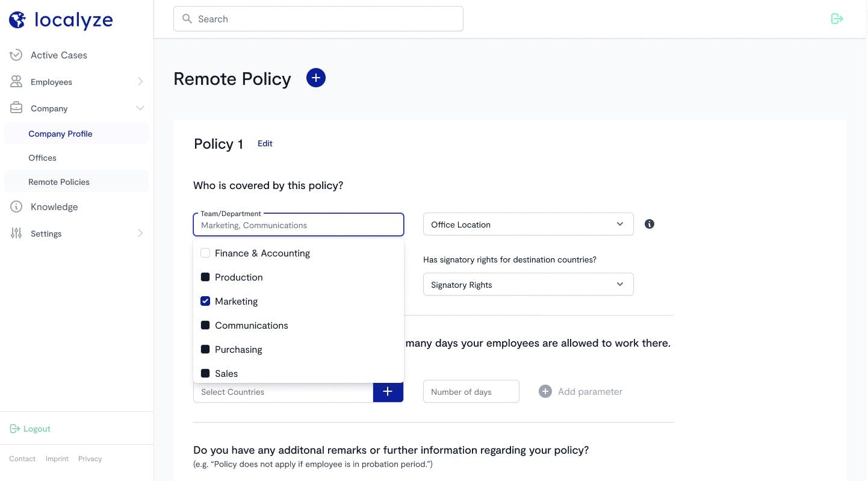Open Knowledge via its info icon
Viewport: 868px width, 481px height.
tap(16, 206)
